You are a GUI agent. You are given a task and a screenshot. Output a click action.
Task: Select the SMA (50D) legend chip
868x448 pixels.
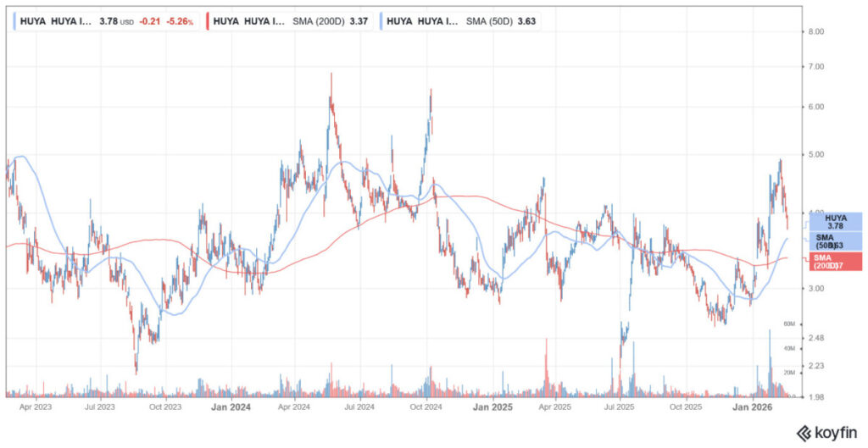pos(462,20)
